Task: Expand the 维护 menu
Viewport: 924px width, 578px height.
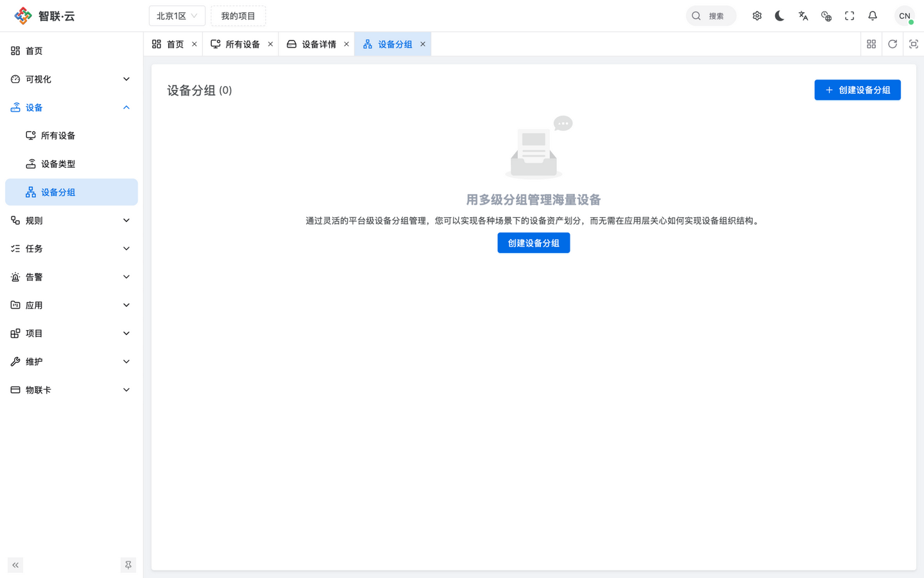Action: click(x=71, y=362)
